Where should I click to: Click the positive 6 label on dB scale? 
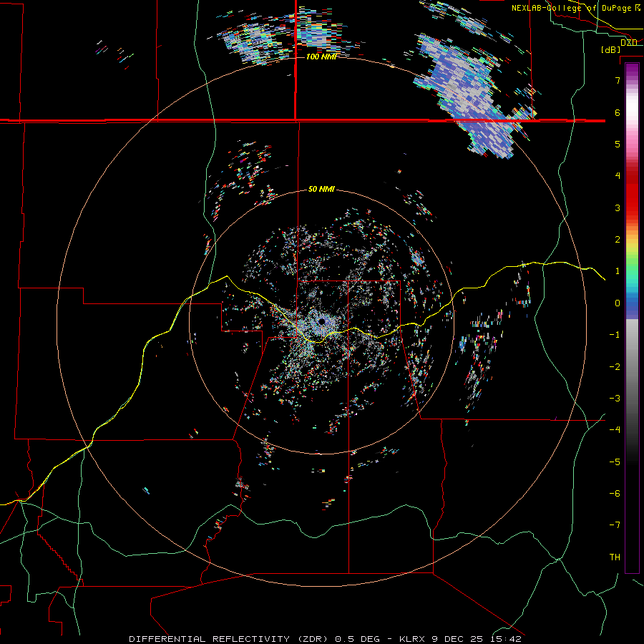pyautogui.click(x=618, y=112)
